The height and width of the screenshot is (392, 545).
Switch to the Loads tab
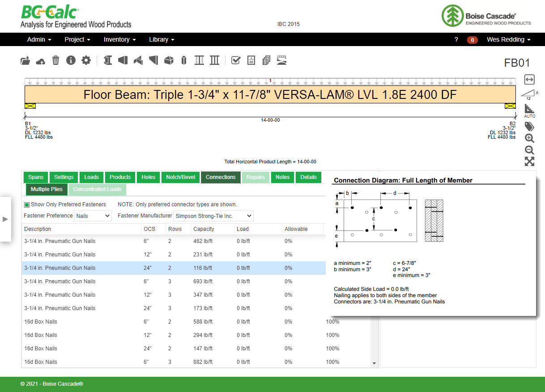(x=92, y=177)
